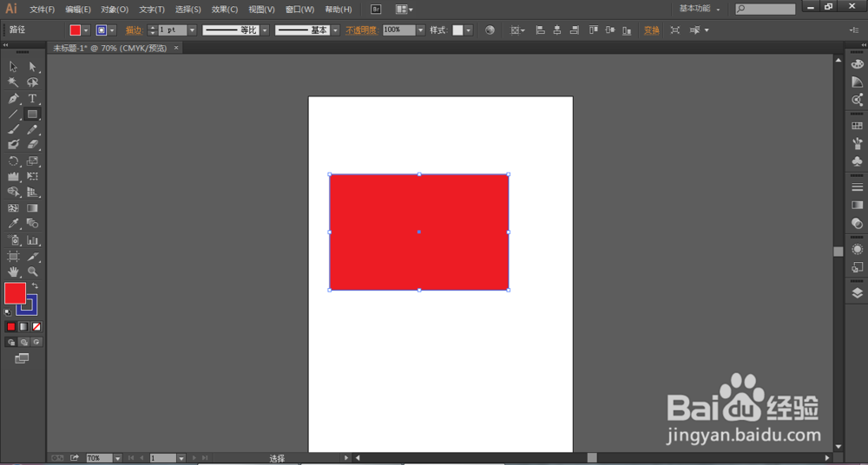Select the Artboard tool
Viewport: 868px width, 465px height.
coord(14,256)
